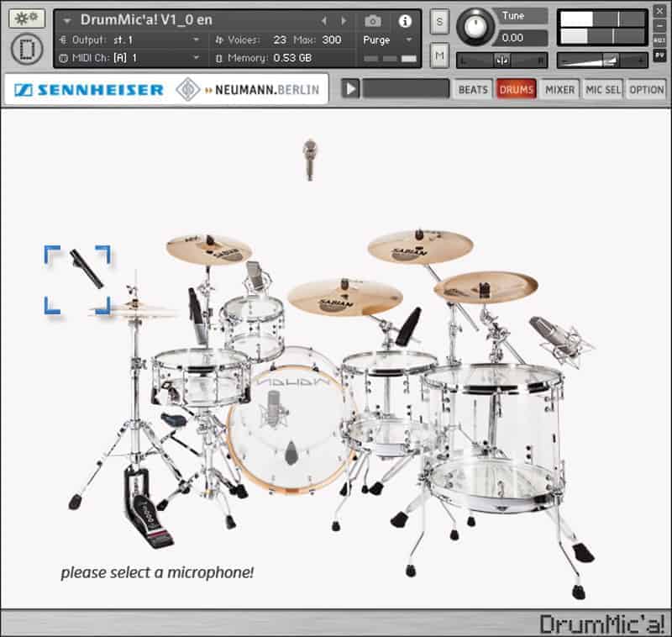Open the MIC SEL page
The height and width of the screenshot is (637, 672).
click(603, 89)
